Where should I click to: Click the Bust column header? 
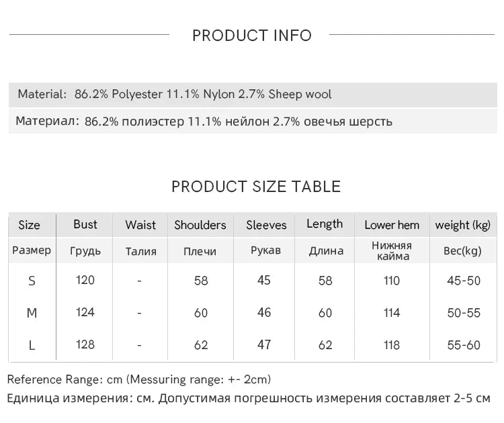(85, 224)
